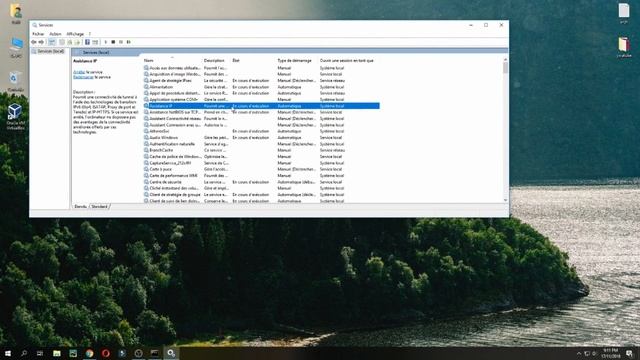Click the Stop service (square) toolbar icon
Image resolution: width=640 pixels, height=360 pixels.
pyautogui.click(x=113, y=42)
